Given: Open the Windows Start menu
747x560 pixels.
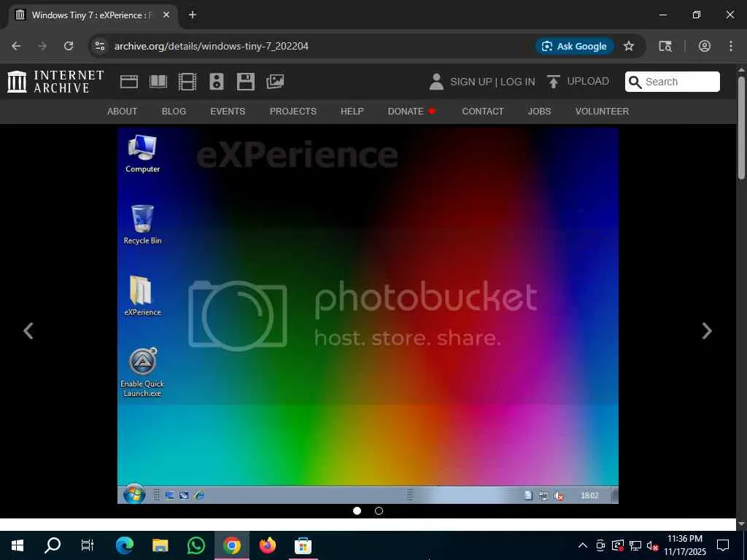Looking at the screenshot, I should (x=18, y=545).
